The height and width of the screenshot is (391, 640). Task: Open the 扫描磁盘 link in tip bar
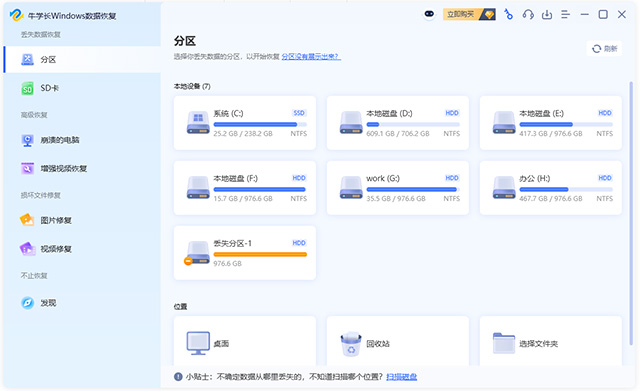pyautogui.click(x=401, y=377)
